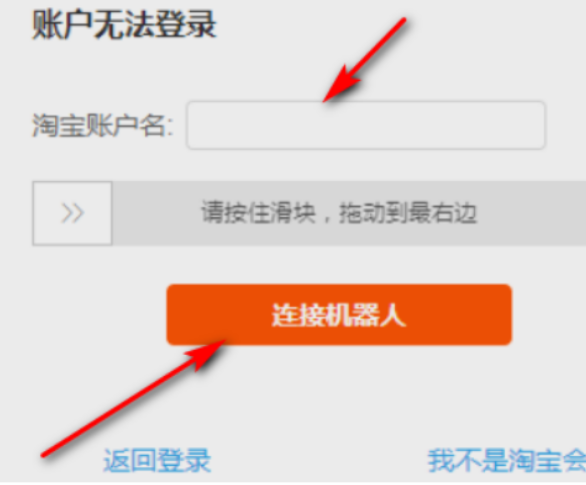Return to login via the blue link
This screenshot has width=586, height=485.
157,460
